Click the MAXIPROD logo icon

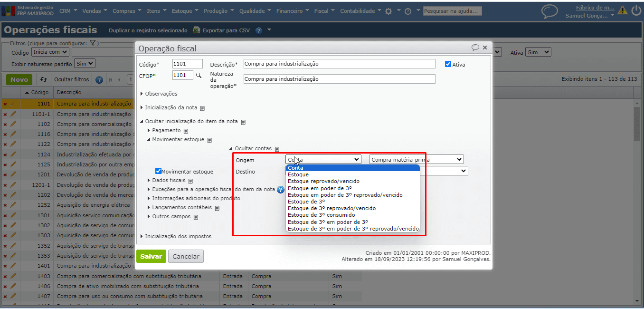8,11
